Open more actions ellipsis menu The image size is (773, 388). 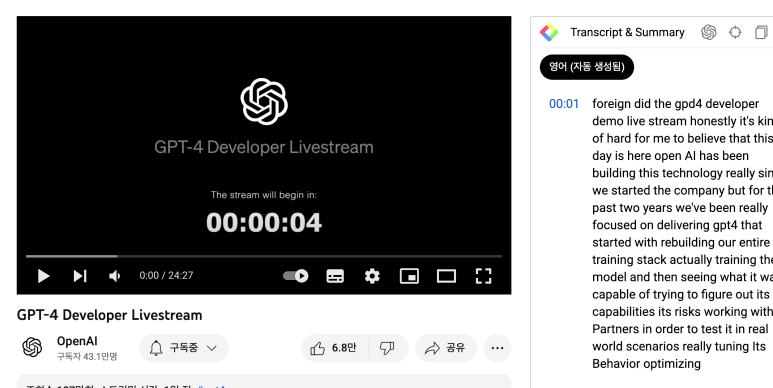(497, 348)
